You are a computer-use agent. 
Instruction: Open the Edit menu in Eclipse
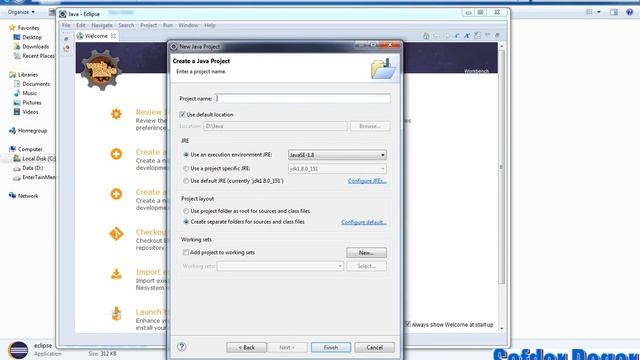pos(81,25)
